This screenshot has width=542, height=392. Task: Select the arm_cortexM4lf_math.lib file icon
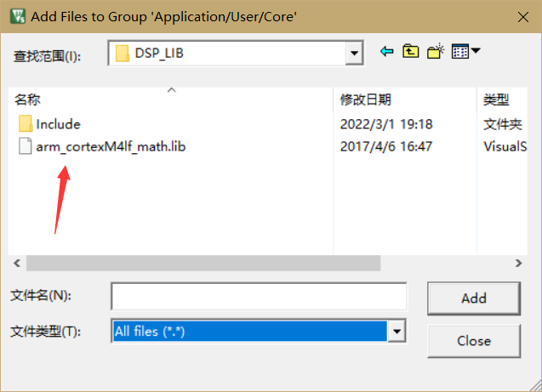click(x=26, y=146)
